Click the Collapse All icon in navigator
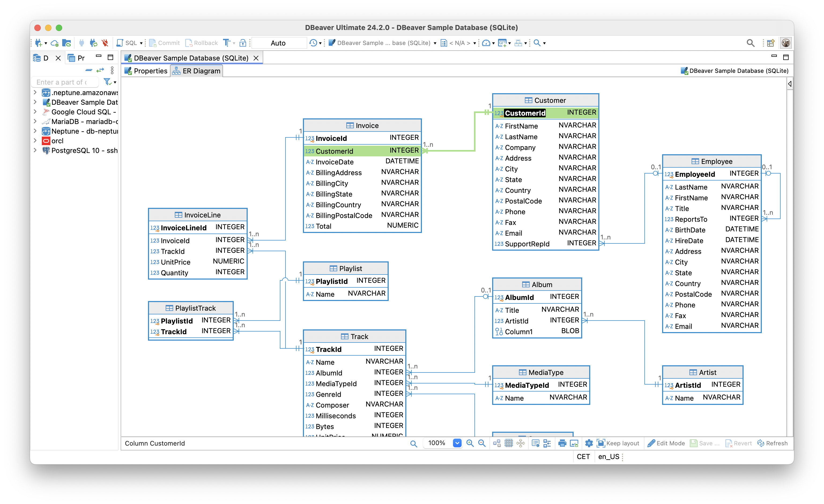This screenshot has height=504, width=824. [89, 70]
